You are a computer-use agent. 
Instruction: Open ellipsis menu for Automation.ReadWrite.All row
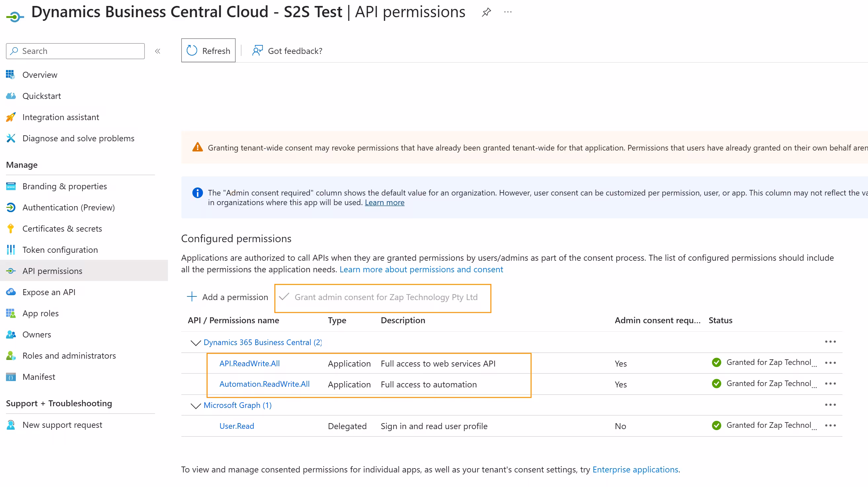[830, 384]
